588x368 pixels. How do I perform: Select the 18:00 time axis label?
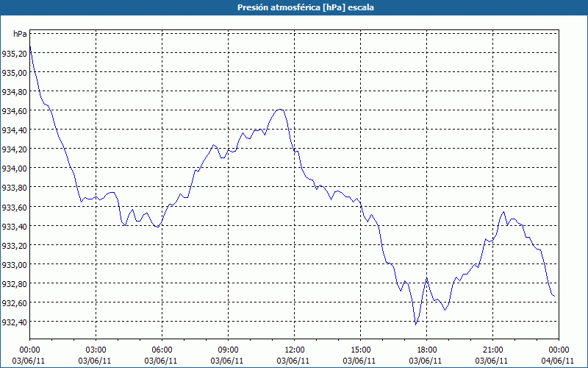click(x=426, y=350)
